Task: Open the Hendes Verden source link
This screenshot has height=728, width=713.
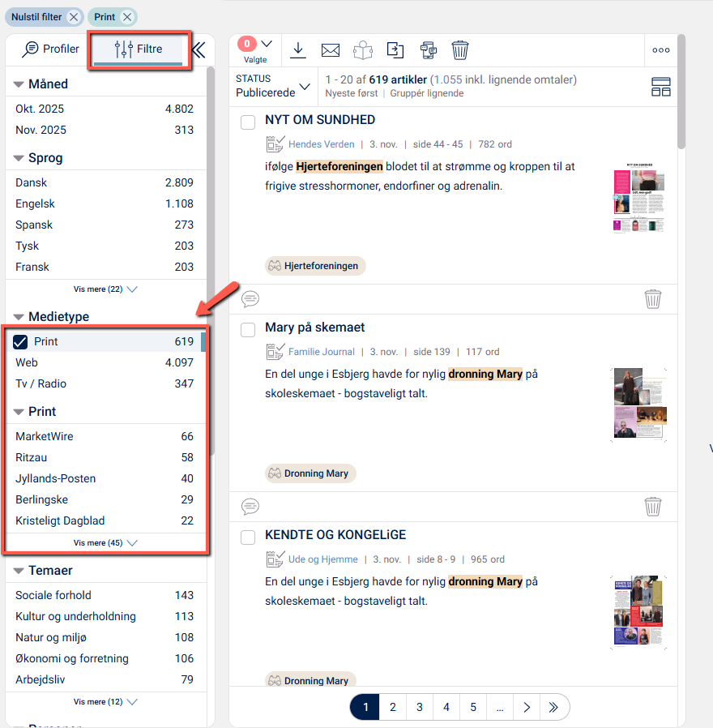Action: coord(321,144)
